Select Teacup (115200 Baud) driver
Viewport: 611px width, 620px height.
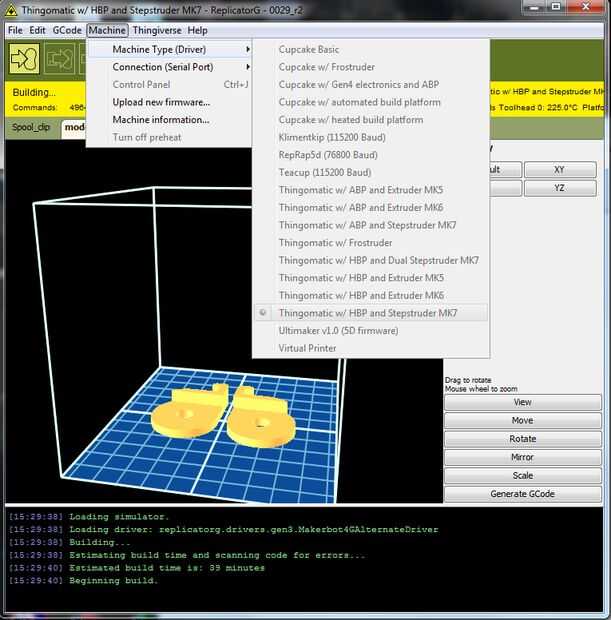coord(371,172)
